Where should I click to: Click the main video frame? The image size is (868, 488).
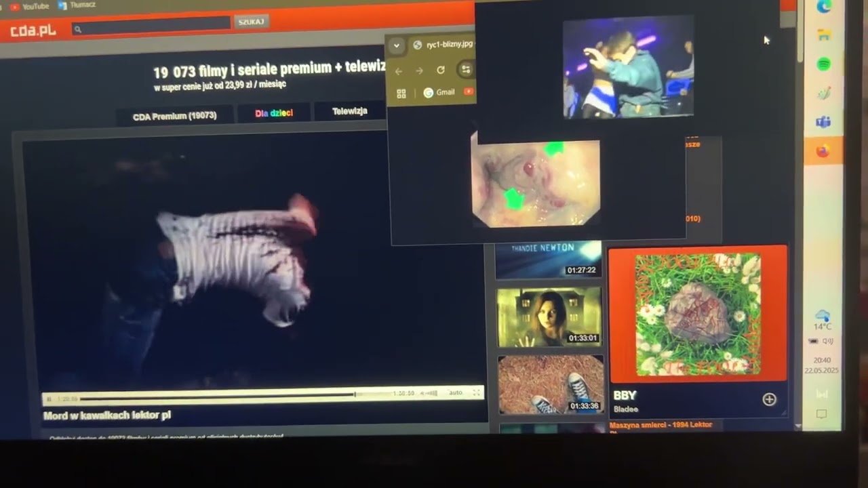coord(254,261)
